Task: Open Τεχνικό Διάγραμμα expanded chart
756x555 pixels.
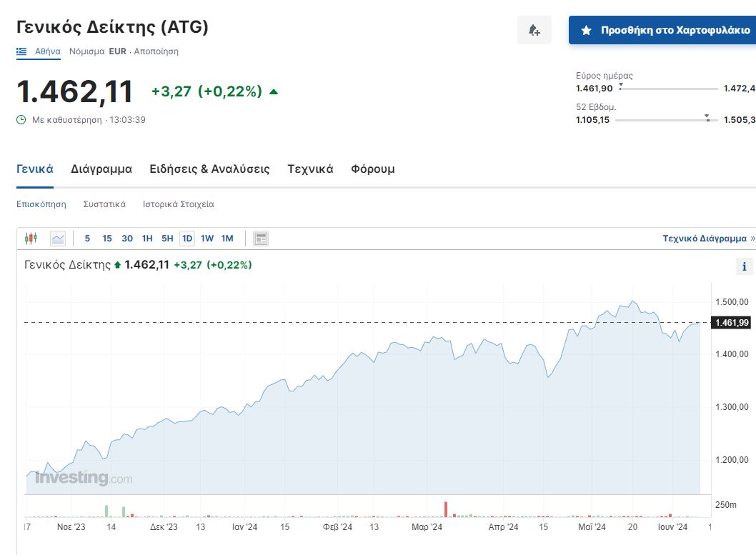Action: pos(708,239)
